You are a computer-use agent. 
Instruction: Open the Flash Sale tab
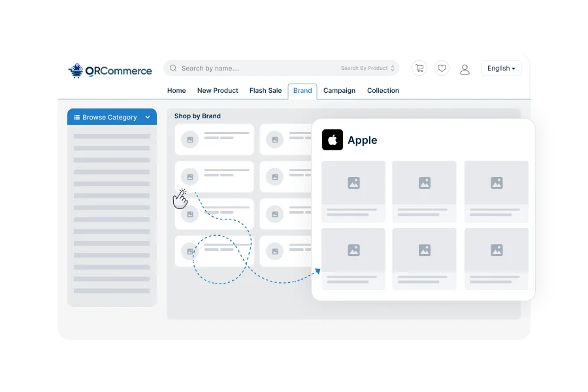click(x=265, y=90)
